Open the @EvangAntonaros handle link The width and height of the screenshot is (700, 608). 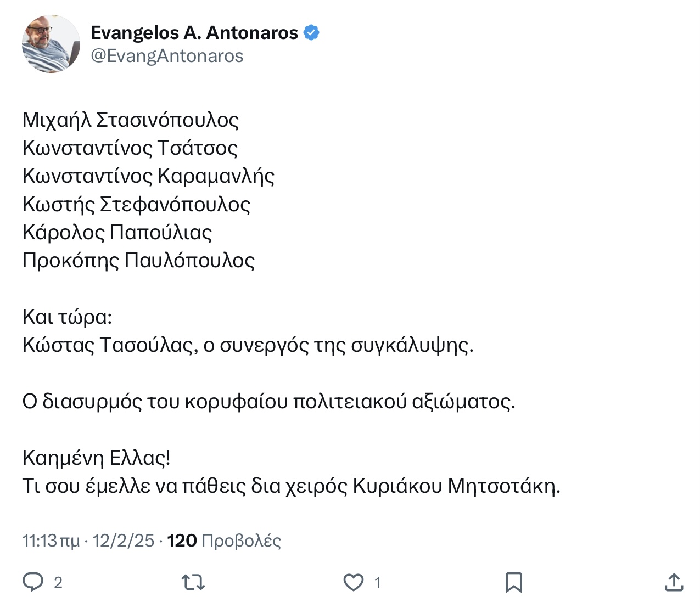tap(167, 56)
